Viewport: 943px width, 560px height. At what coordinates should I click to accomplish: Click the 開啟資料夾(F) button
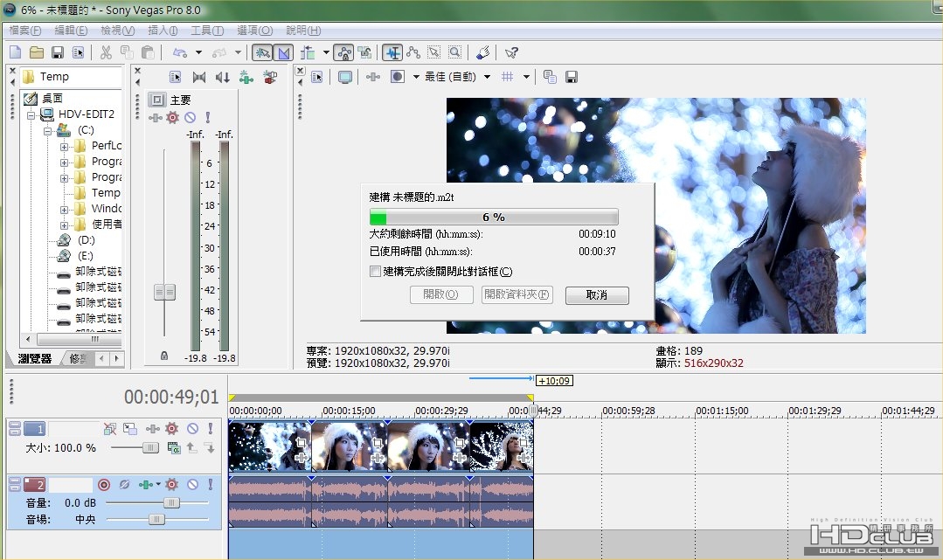pyautogui.click(x=517, y=294)
